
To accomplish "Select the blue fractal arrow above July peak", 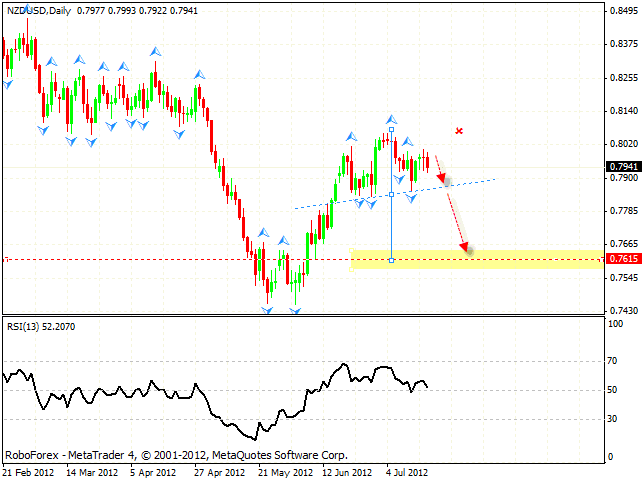I will coord(391,118).
